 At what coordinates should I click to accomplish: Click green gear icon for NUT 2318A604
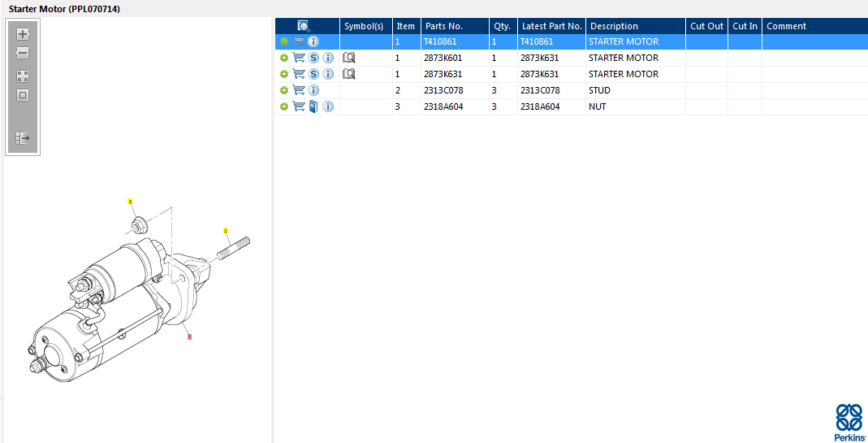[x=284, y=106]
